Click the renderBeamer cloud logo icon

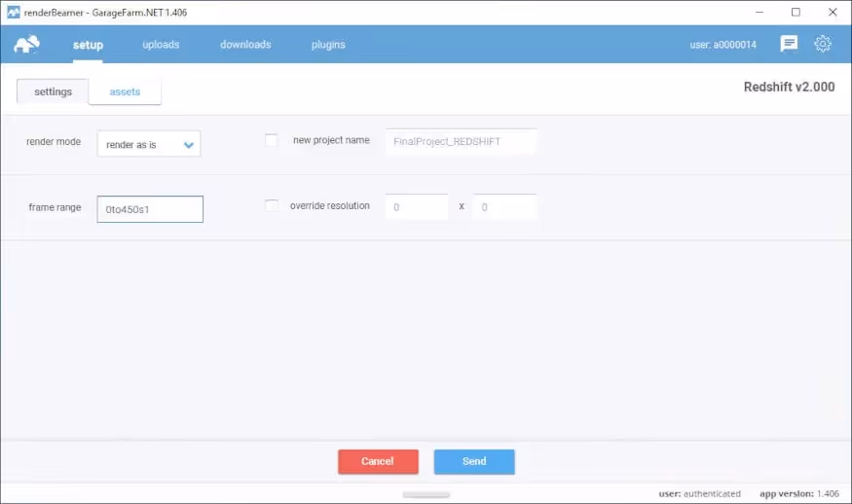click(26, 44)
